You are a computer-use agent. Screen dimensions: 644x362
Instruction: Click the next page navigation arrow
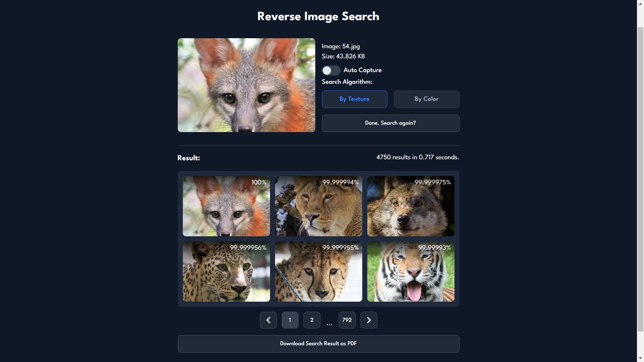369,320
